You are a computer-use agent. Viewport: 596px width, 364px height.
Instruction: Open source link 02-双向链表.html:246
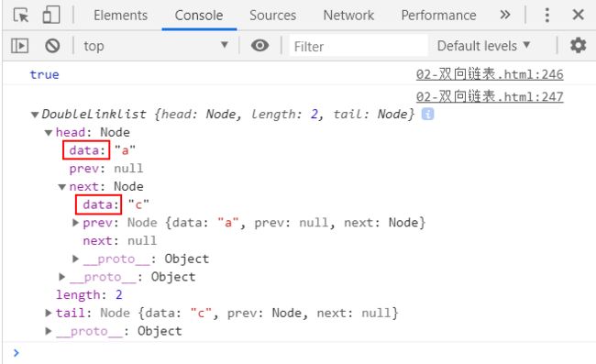coord(490,74)
